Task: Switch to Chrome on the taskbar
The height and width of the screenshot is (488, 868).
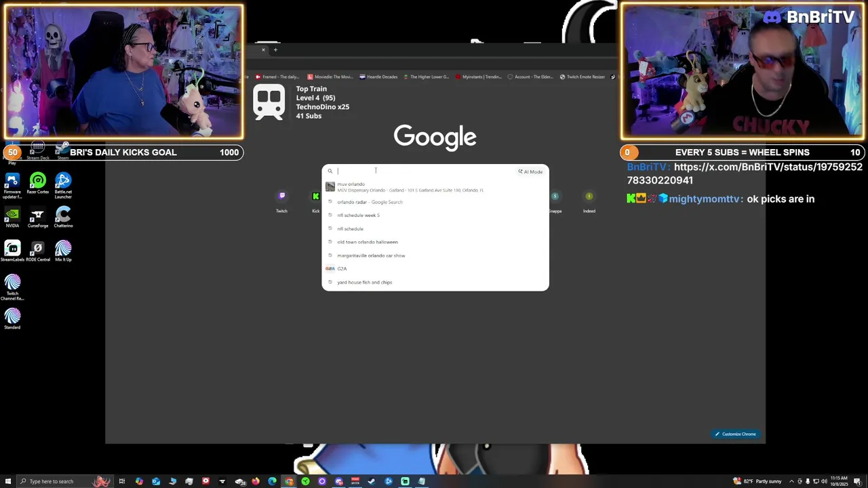Action: coord(289,481)
